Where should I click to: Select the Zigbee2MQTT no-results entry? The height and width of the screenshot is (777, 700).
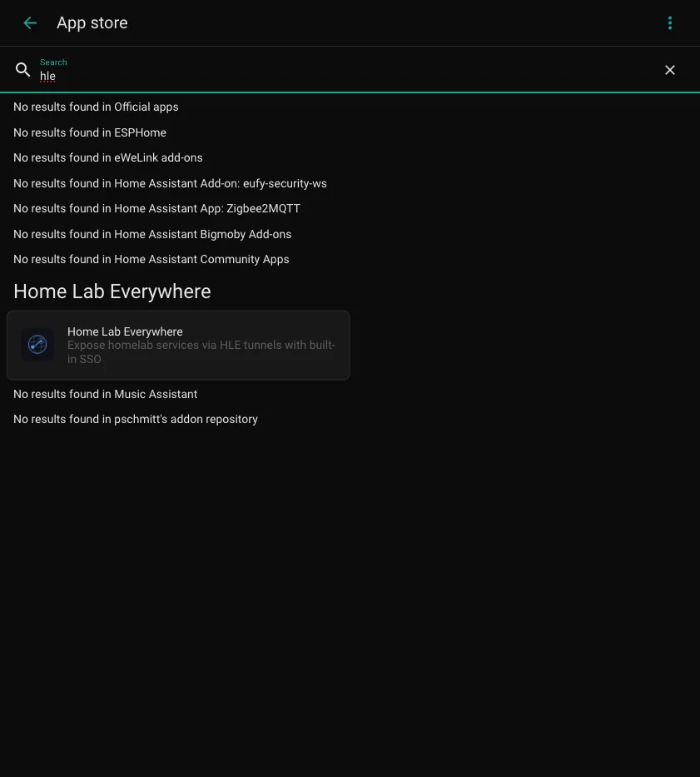pyautogui.click(x=156, y=208)
